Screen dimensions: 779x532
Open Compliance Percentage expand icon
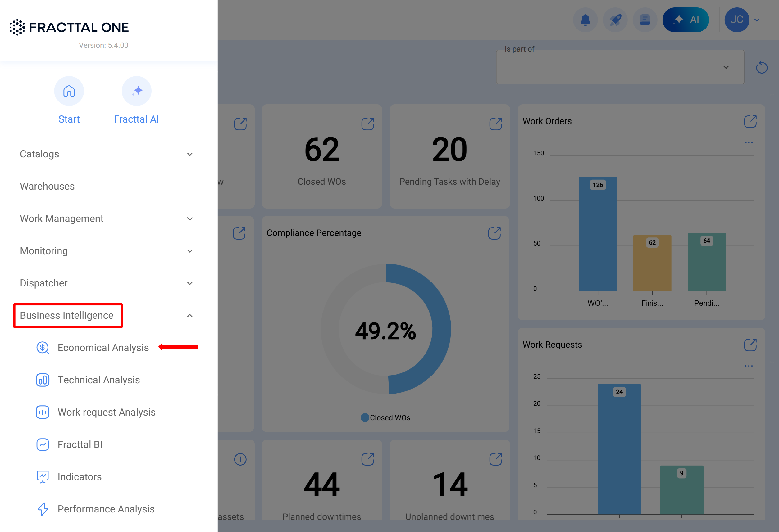pos(494,233)
